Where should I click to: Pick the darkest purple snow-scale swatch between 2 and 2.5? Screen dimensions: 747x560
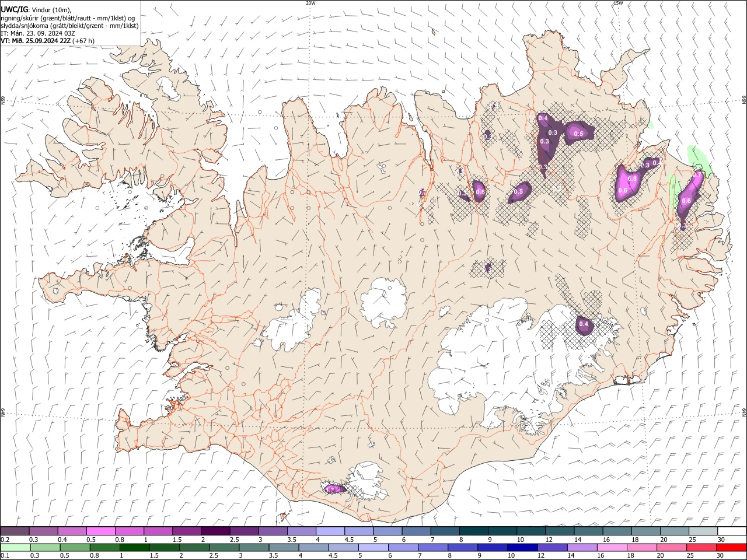pyautogui.click(x=215, y=531)
